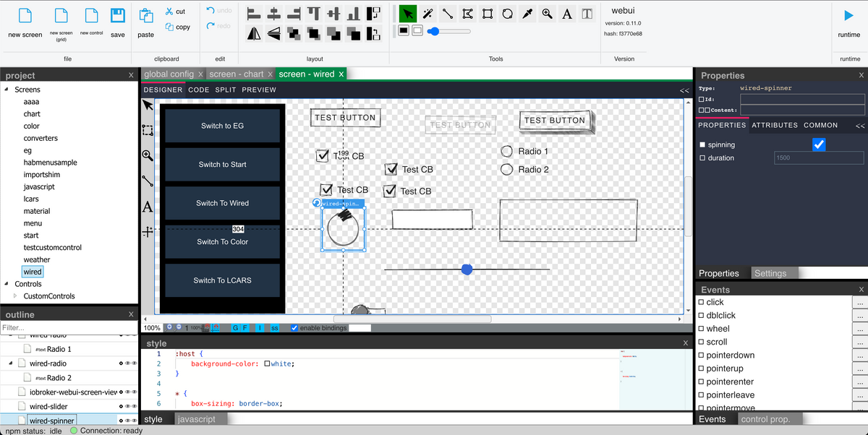The width and height of the screenshot is (868, 435).
Task: Open the wheel event options button
Action: (x=859, y=330)
